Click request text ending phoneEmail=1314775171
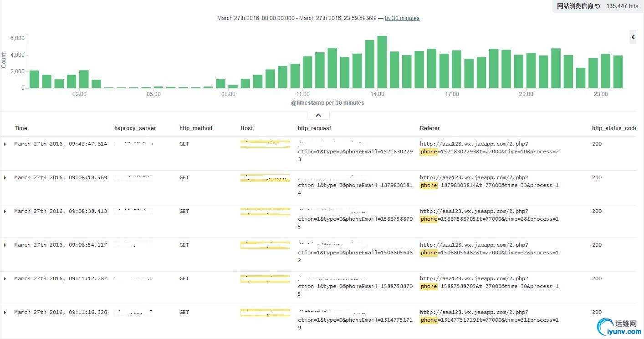The height and width of the screenshot is (339, 644). (x=355, y=320)
